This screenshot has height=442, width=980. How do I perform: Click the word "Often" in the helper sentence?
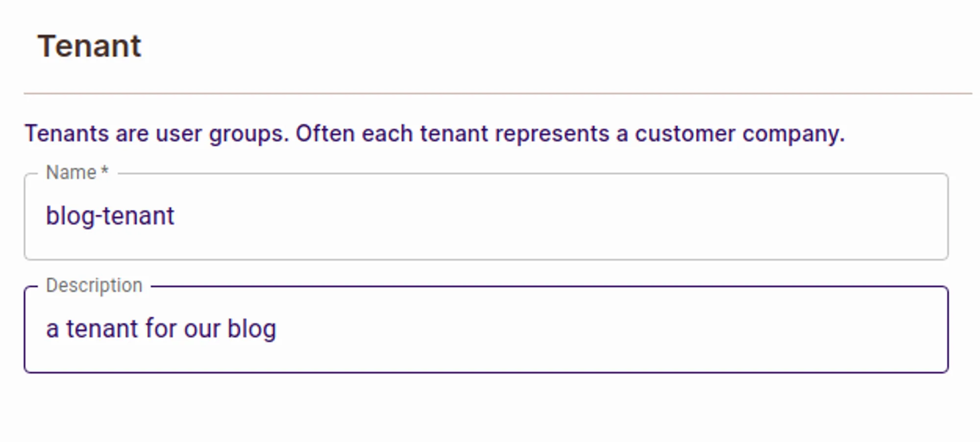(325, 134)
